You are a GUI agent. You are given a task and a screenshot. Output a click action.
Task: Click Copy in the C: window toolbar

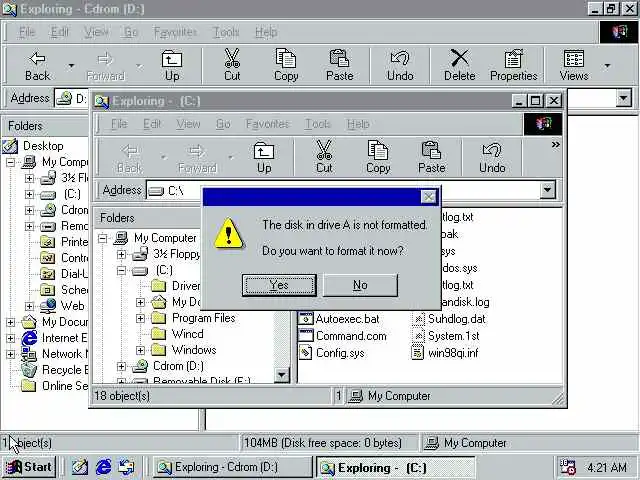point(378,158)
